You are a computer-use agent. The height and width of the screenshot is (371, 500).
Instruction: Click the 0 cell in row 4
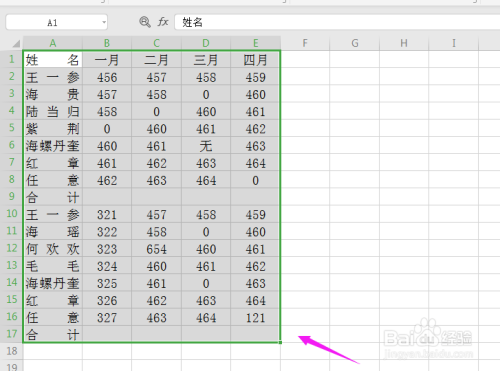click(156, 111)
